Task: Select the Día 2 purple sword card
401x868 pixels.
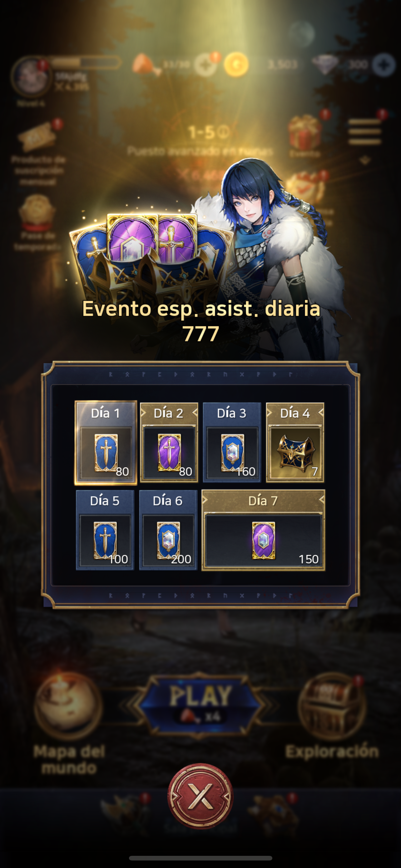Action: tap(169, 443)
